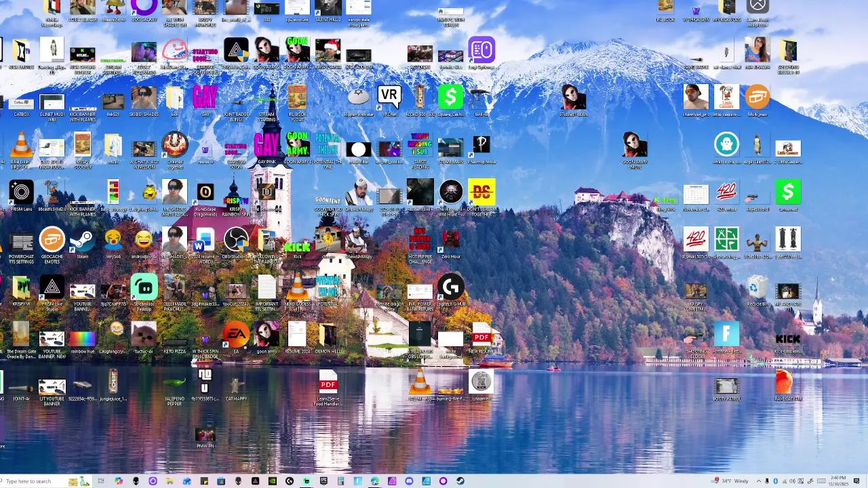Select the KETO PIZZA desktop file
This screenshot has width=868, height=488.
[174, 340]
